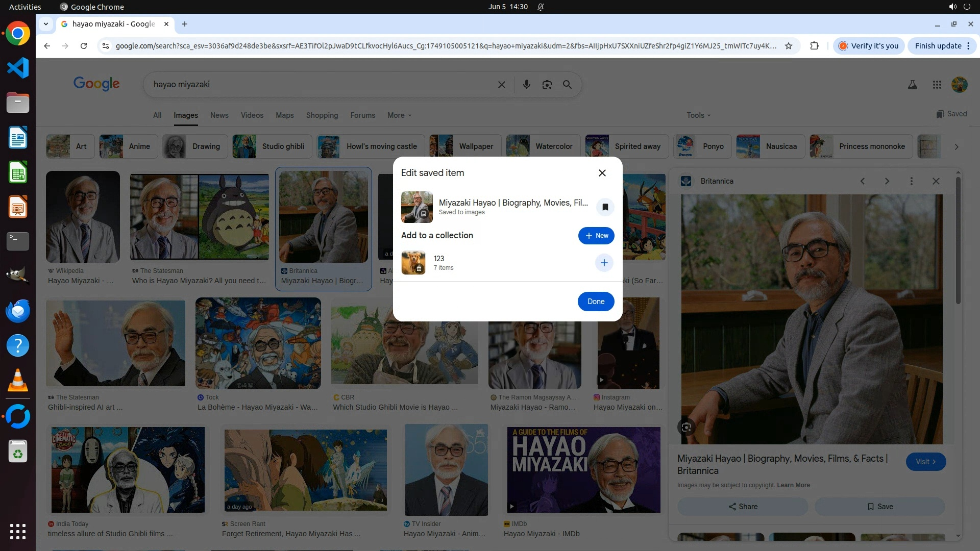The height and width of the screenshot is (551, 980).
Task: Toggle do-not-disturb bell in top bar
Action: coord(541,7)
